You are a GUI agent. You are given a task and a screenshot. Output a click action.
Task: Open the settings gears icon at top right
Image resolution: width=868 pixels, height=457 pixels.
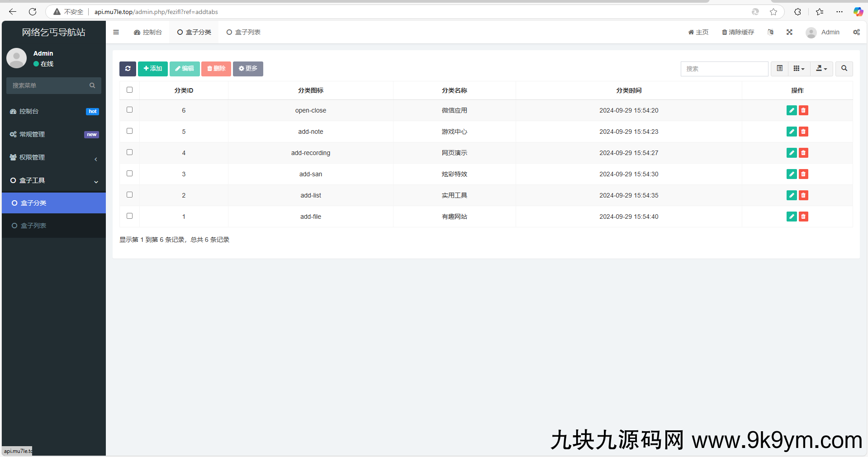coord(856,32)
